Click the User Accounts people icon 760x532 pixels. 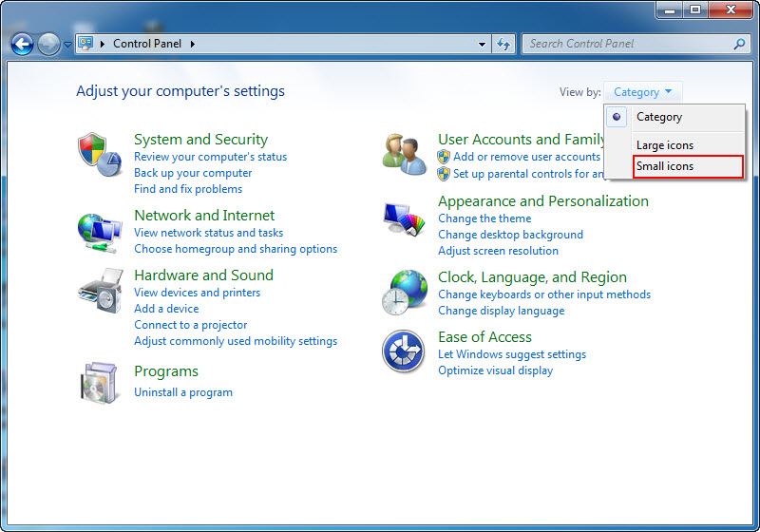click(x=405, y=155)
